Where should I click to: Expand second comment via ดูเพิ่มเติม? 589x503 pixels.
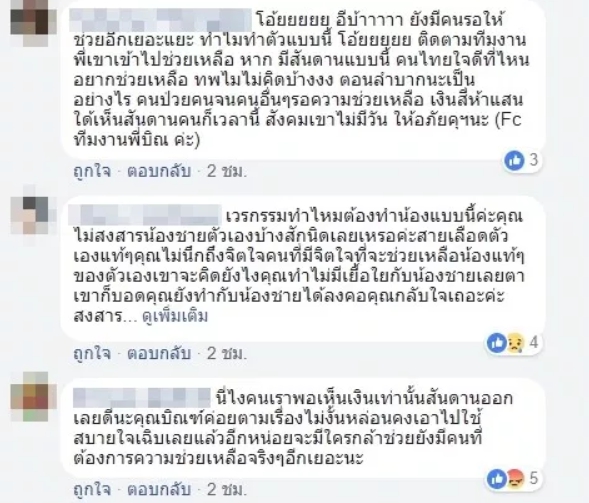pos(175,317)
